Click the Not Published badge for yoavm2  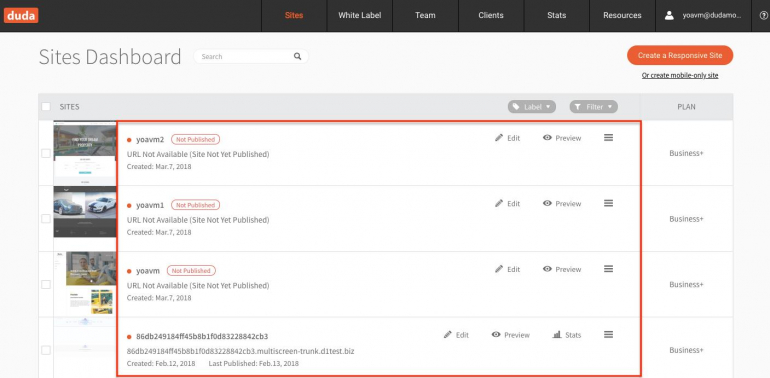point(195,139)
